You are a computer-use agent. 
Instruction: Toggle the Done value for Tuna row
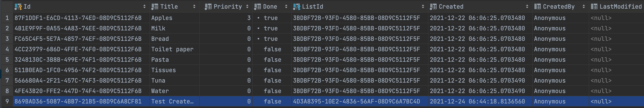click(272, 81)
